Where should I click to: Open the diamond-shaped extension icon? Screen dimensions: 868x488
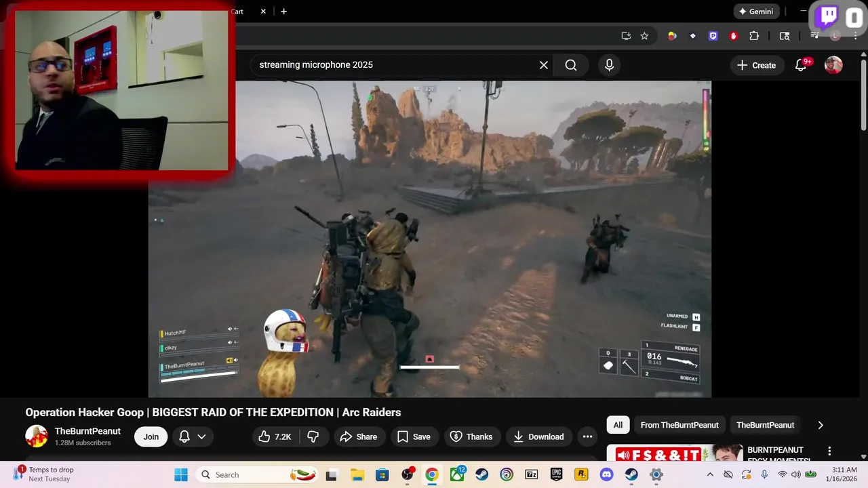[x=692, y=36]
